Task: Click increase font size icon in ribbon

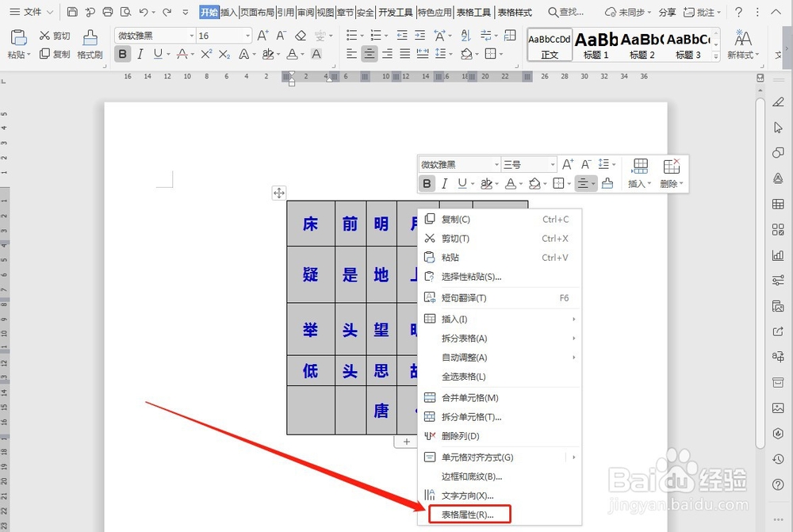Action: [x=263, y=36]
